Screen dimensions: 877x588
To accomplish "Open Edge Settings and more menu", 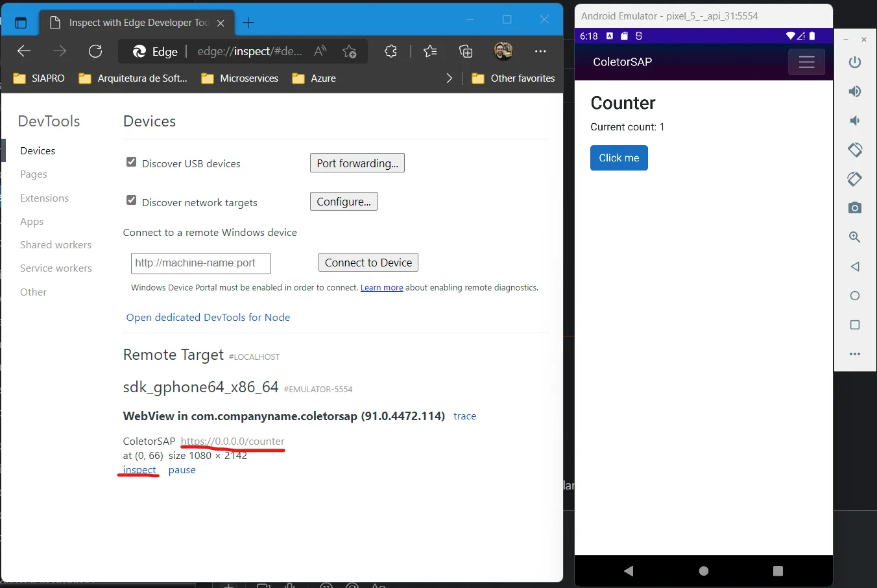I will coord(540,51).
